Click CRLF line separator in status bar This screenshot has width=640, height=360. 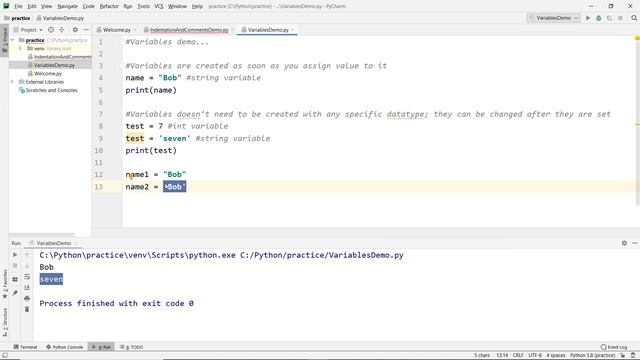[518, 355]
